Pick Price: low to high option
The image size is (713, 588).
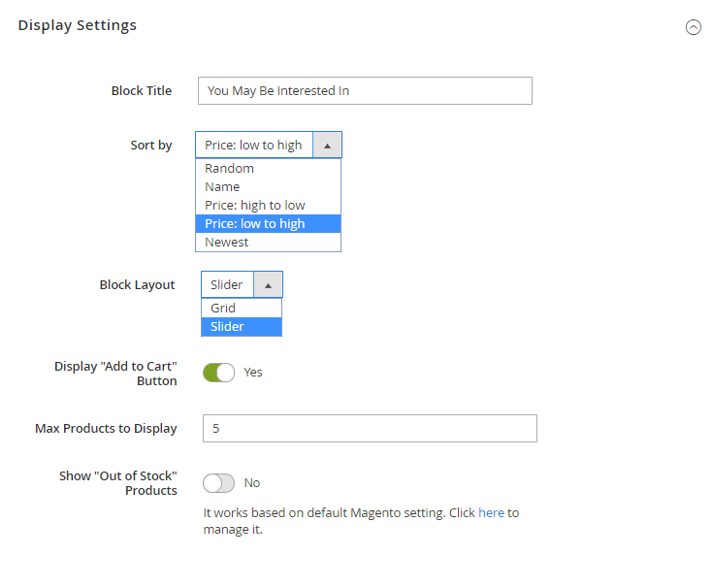(x=255, y=224)
